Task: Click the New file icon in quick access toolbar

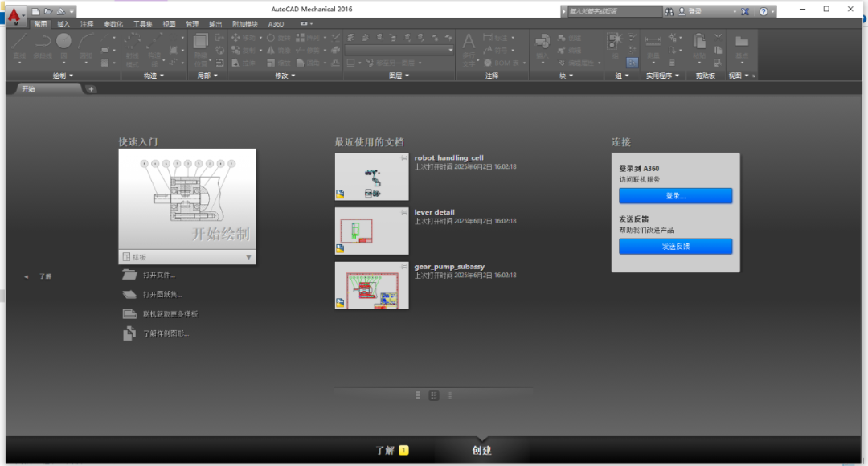Action: point(36,11)
